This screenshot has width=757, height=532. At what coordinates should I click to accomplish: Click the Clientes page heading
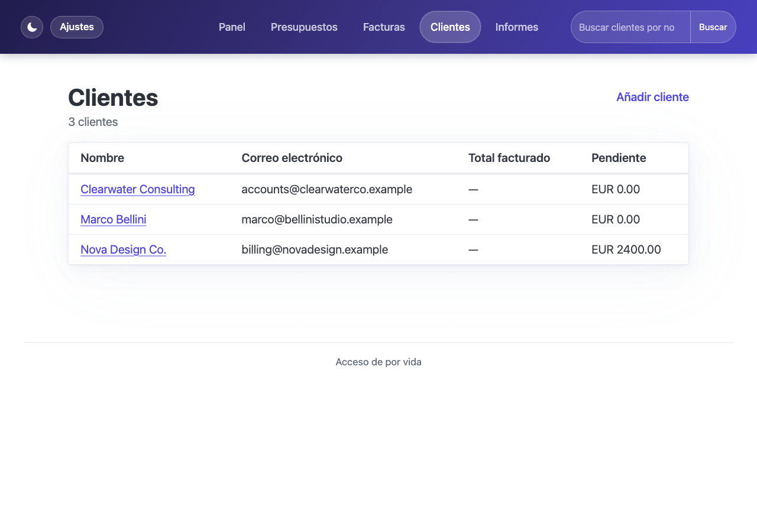[x=113, y=98]
